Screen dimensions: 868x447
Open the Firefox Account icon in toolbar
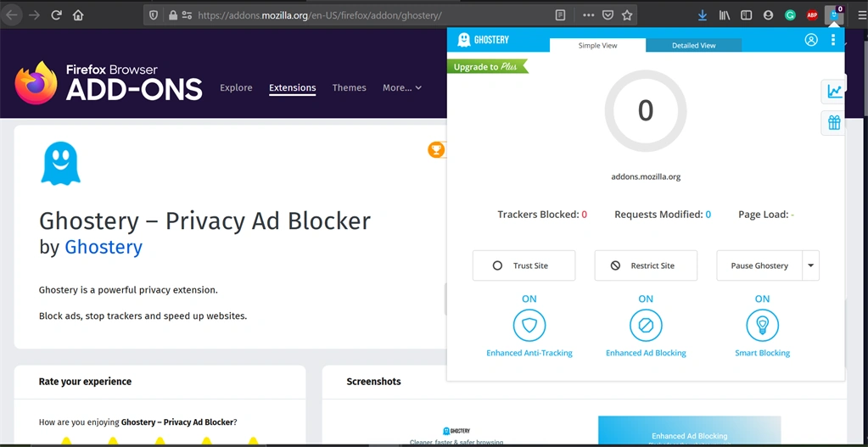[768, 15]
